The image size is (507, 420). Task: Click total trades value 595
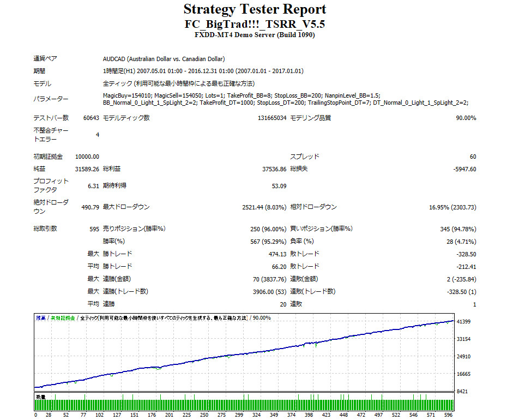click(x=94, y=229)
